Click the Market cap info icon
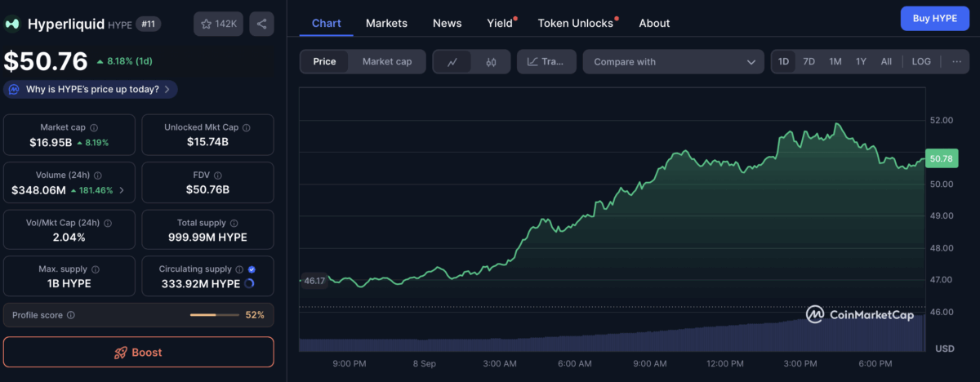The height and width of the screenshot is (382, 980). tap(94, 127)
